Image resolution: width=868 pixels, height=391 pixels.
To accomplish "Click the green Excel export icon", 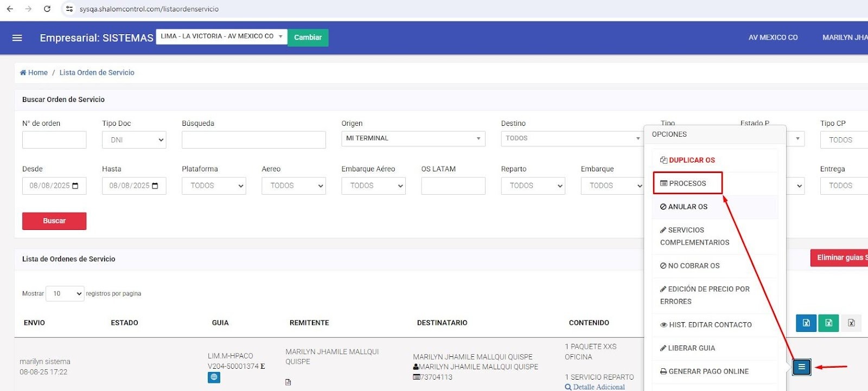I will [x=828, y=323].
